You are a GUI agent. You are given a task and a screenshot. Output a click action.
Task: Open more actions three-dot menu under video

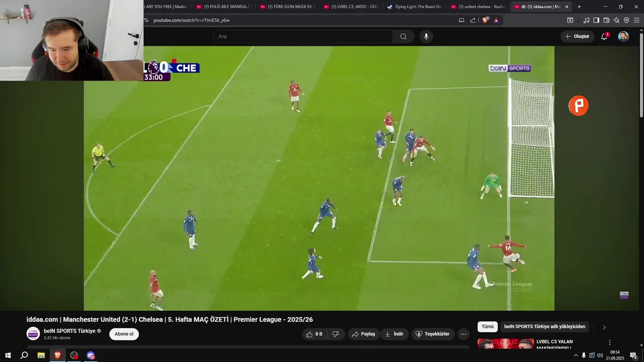point(463,334)
